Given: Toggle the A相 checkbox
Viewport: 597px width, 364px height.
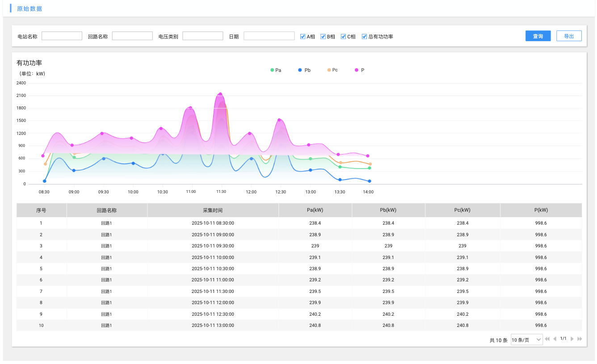Looking at the screenshot, I should click(303, 37).
